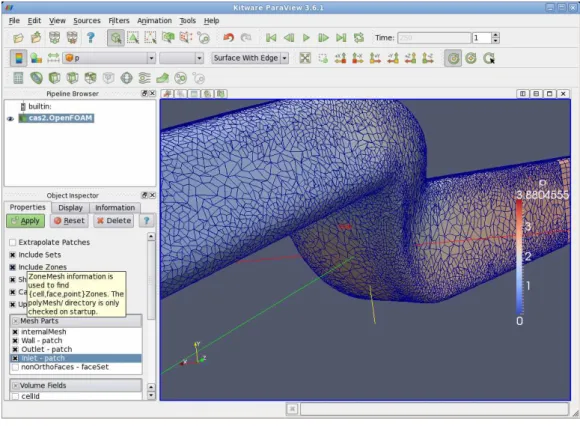The height and width of the screenshot is (426, 580).
Task: Toggle Show Center of rotation
Action: 453,58
